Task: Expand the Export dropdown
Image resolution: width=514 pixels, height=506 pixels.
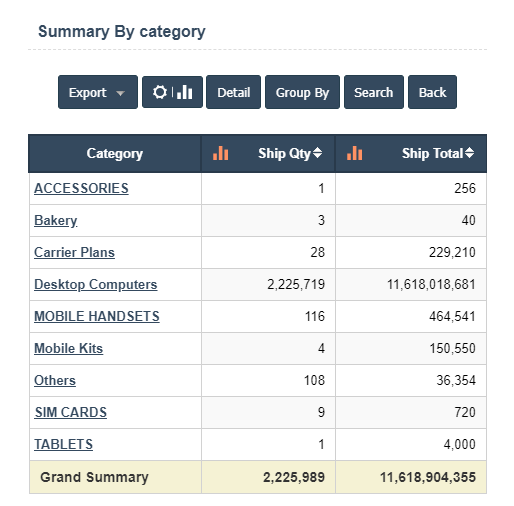Action: click(x=98, y=92)
